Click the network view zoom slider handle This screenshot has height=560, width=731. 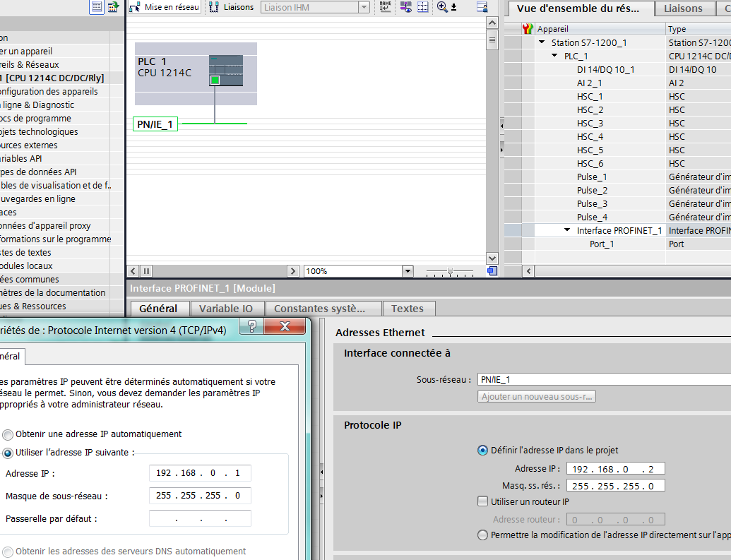coord(450,271)
